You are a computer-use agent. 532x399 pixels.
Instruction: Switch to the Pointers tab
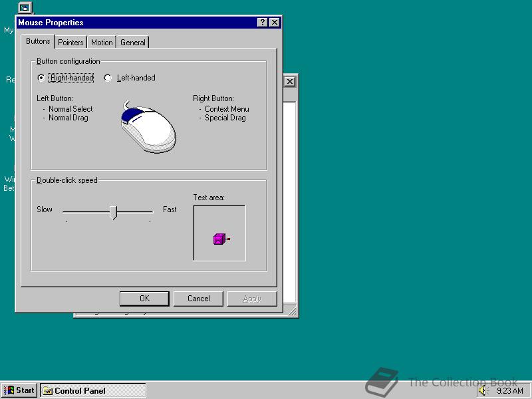click(70, 43)
